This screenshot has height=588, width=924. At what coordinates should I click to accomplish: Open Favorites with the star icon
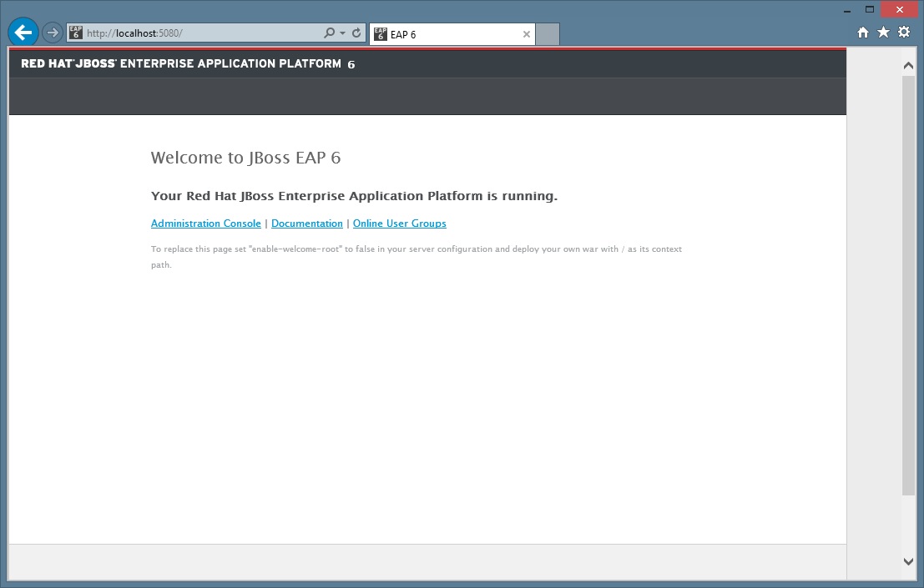coord(883,33)
